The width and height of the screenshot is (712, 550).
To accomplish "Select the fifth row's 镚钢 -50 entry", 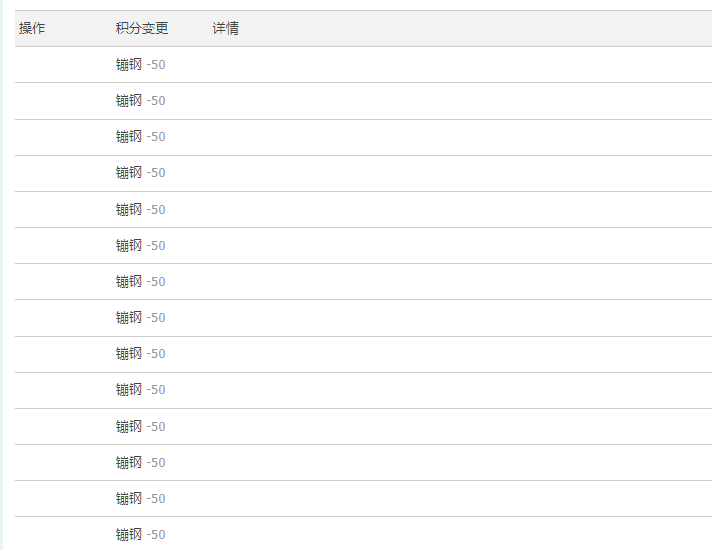I will [x=141, y=210].
